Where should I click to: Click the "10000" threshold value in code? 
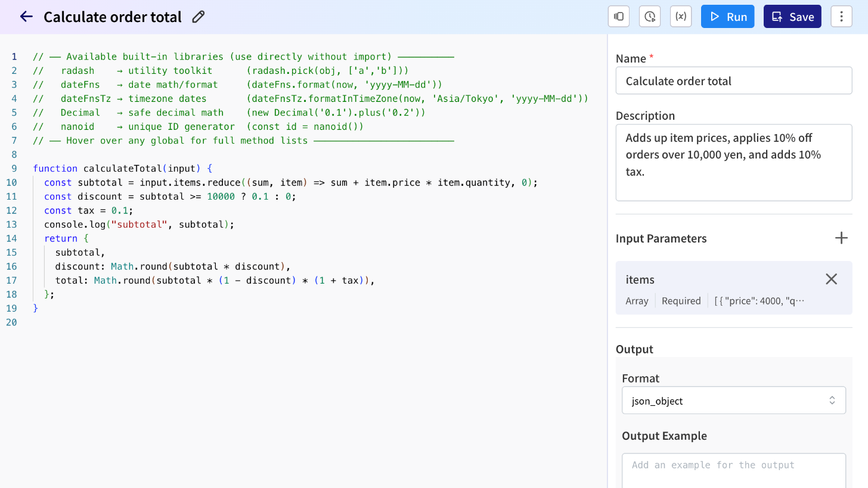click(x=221, y=197)
